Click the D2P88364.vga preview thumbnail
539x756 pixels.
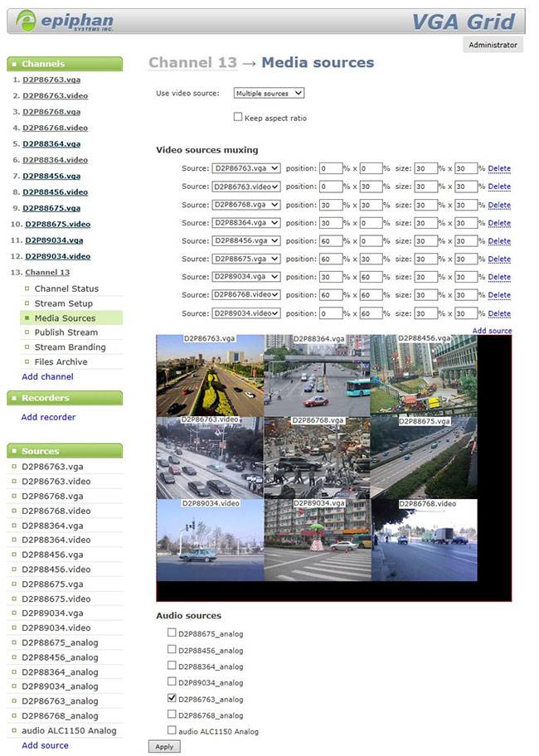pos(317,376)
